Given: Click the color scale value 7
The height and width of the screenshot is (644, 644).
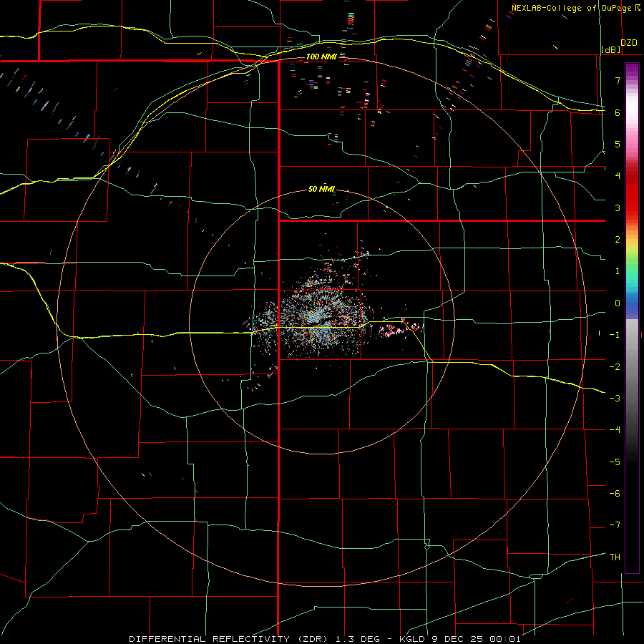Looking at the screenshot, I should (x=618, y=80).
